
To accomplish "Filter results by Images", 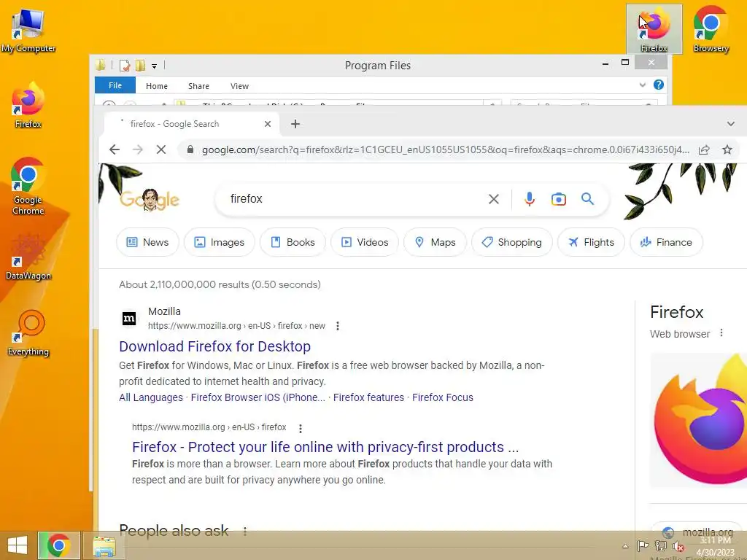I will tap(220, 242).
